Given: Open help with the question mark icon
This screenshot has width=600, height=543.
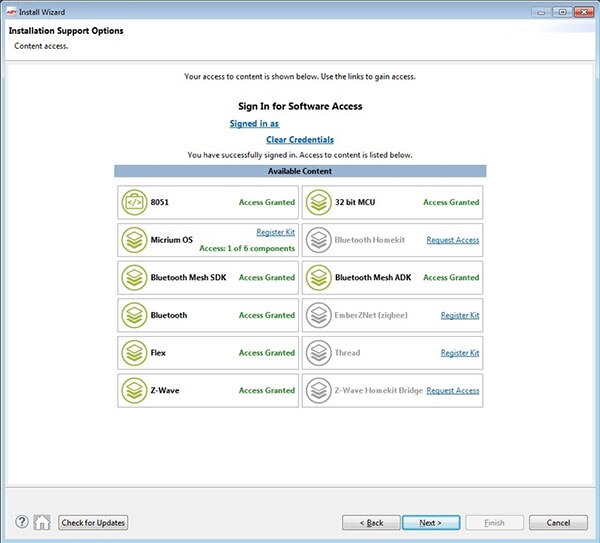Looking at the screenshot, I should tap(22, 522).
